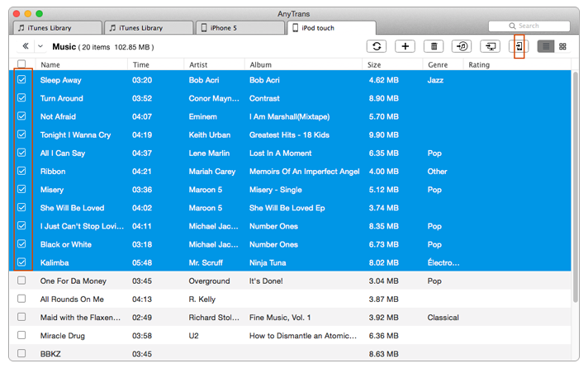This screenshot has height=368, width=588.
Task: Uncheck the She Will Be Loved checkbox
Action: tap(21, 207)
